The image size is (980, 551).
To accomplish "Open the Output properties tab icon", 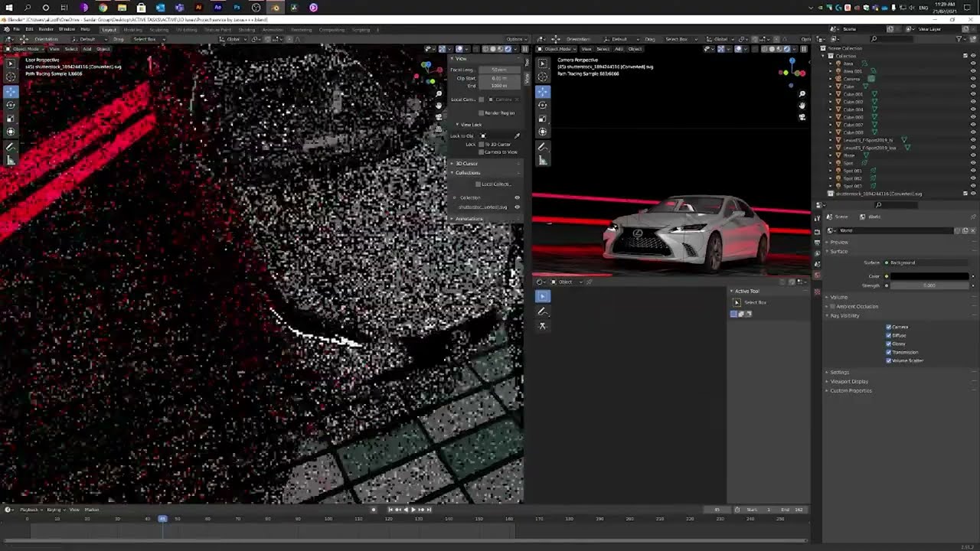I will (x=817, y=242).
